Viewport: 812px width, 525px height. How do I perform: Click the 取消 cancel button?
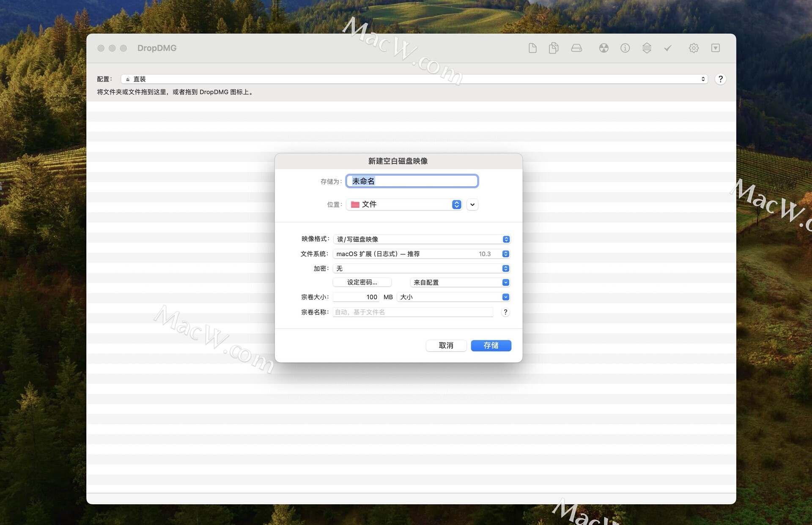(446, 346)
